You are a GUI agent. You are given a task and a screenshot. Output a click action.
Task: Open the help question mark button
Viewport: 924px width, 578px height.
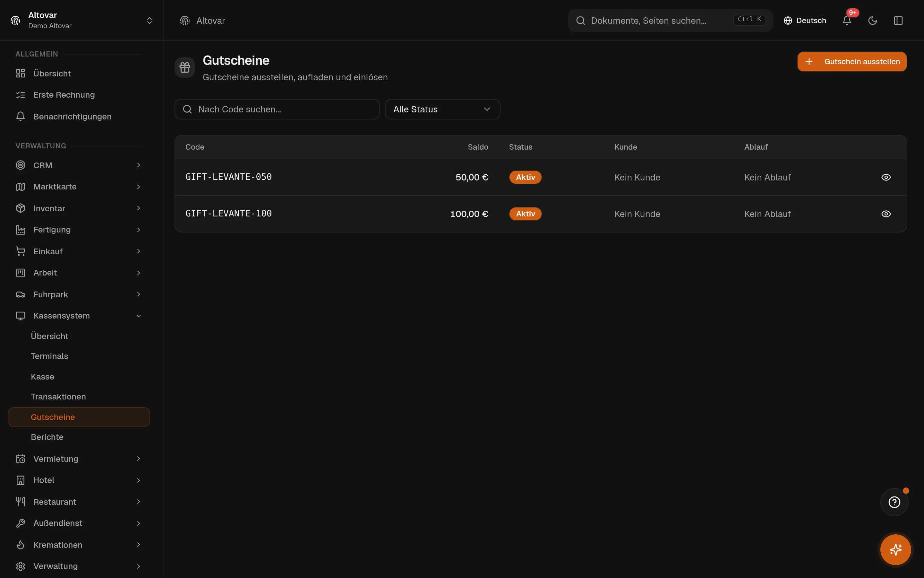[x=894, y=502]
